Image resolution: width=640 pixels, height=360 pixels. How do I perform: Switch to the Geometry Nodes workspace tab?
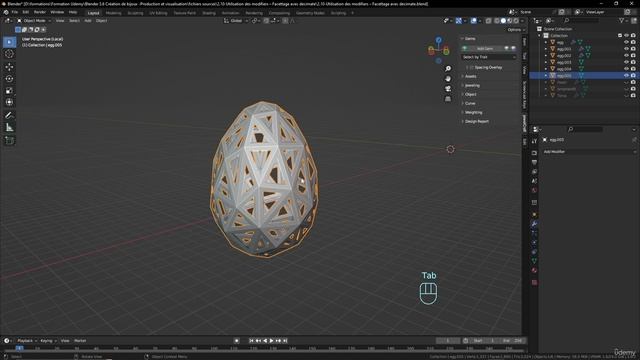(310, 13)
